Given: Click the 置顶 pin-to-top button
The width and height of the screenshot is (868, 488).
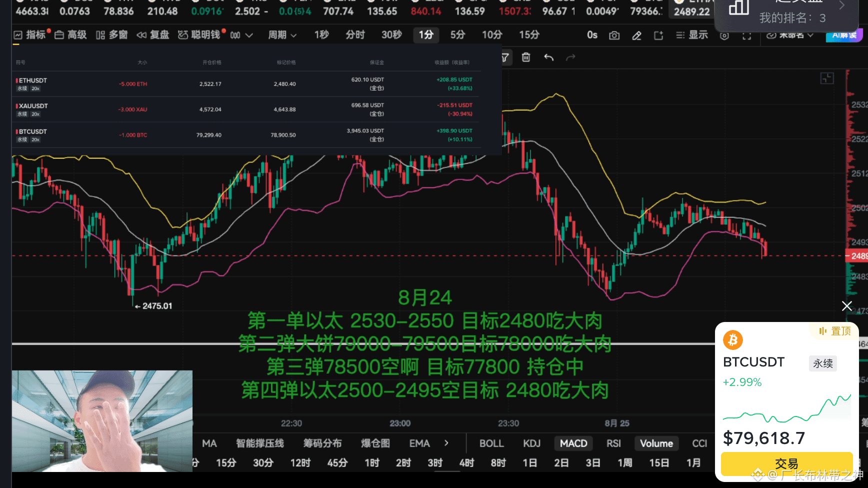Looking at the screenshot, I should click(x=835, y=331).
